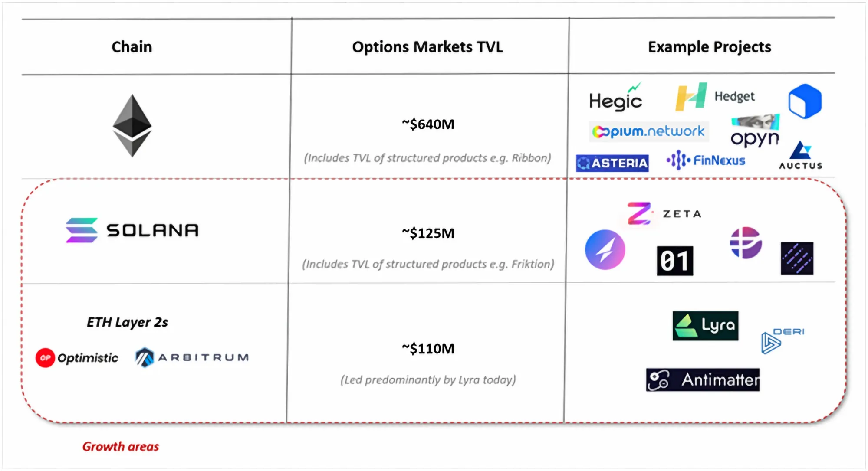Viewport: 868px width, 471px height.
Task: Click the ~$640M TVL value
Action: [428, 124]
